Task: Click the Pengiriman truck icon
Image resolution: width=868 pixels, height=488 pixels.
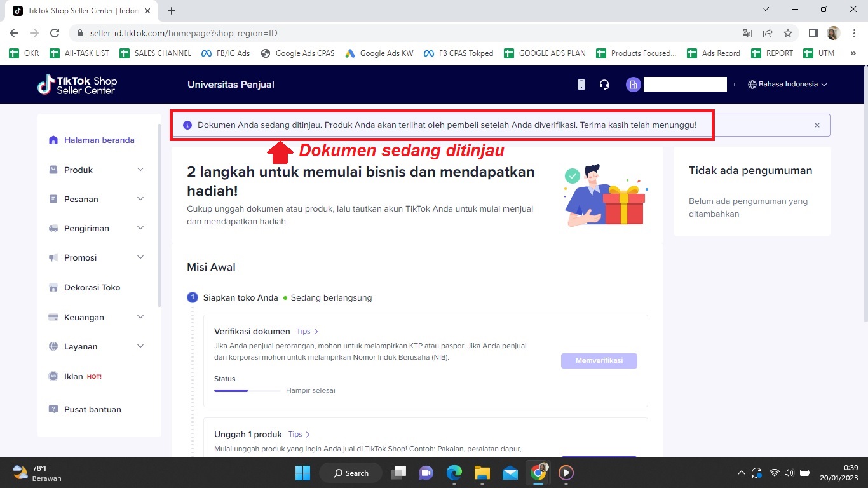Action: [x=53, y=228]
